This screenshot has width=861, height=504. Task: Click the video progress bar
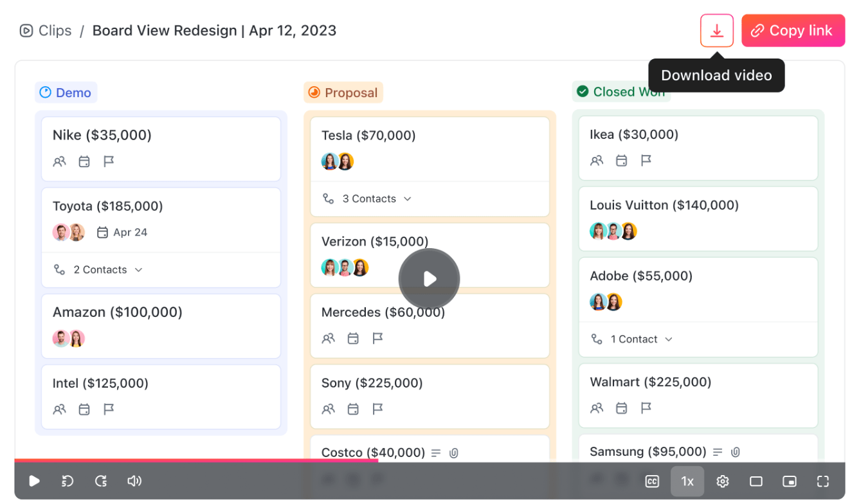point(430,460)
